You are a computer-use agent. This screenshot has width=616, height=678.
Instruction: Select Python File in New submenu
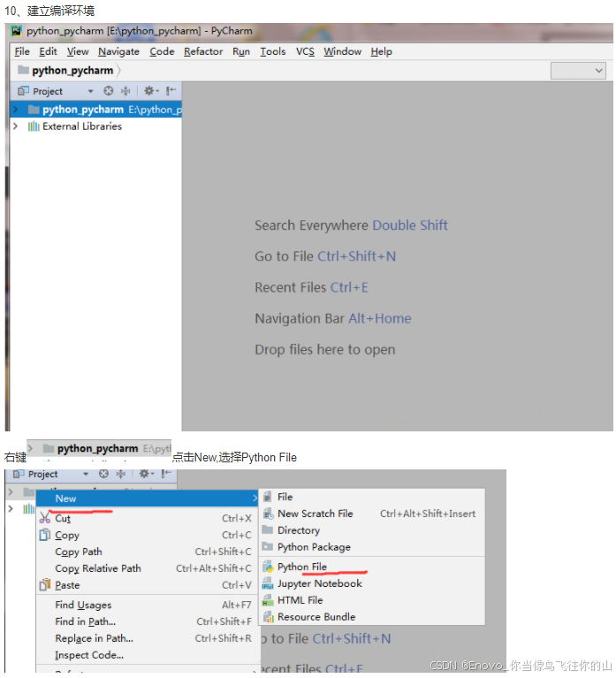click(372, 567)
